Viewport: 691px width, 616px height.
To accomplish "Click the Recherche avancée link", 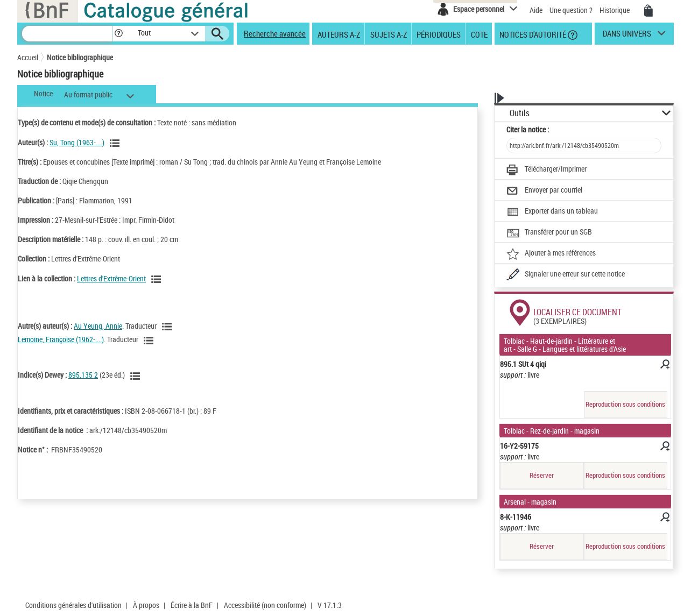I will 274,34.
